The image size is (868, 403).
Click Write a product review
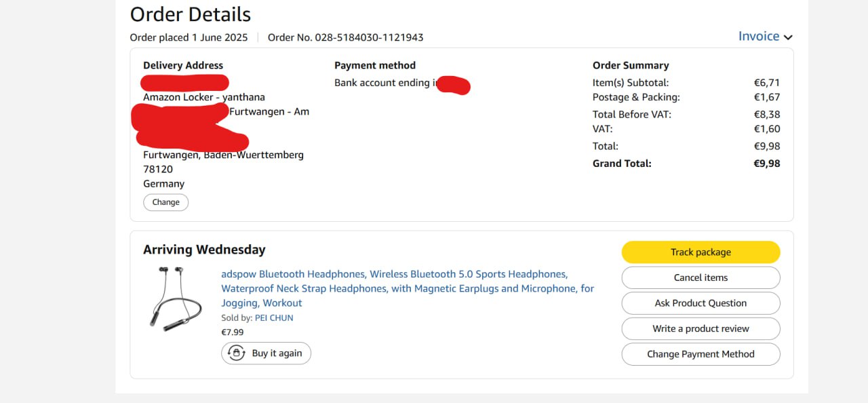click(x=701, y=328)
